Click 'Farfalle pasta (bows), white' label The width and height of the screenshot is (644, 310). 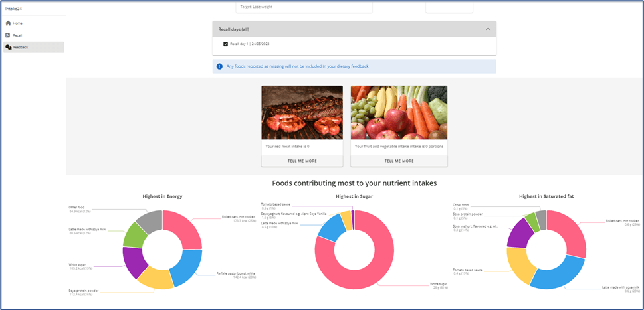point(236,275)
